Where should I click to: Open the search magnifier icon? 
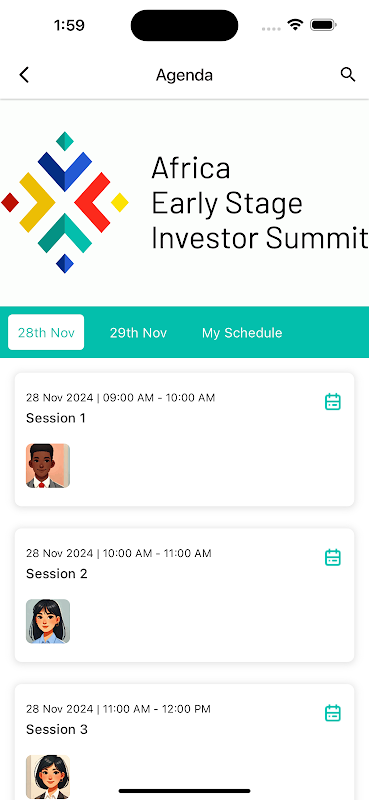point(348,74)
